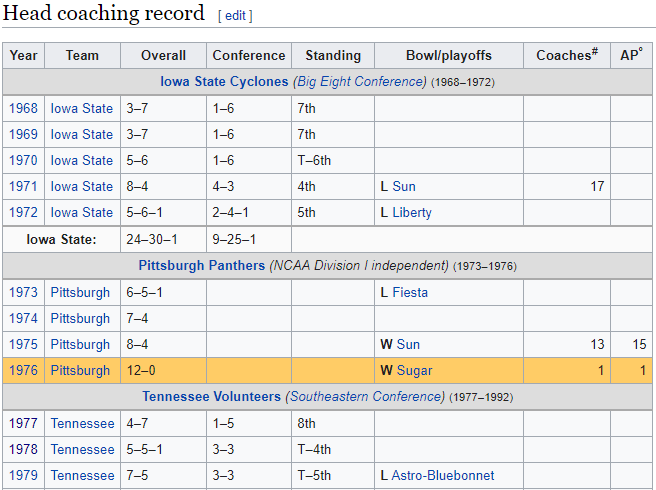
Task: Open the Iowa State Cyclones header link
Action: (x=224, y=81)
